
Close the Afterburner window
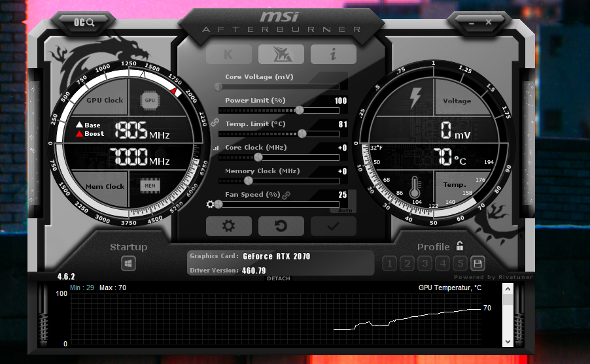(x=489, y=22)
